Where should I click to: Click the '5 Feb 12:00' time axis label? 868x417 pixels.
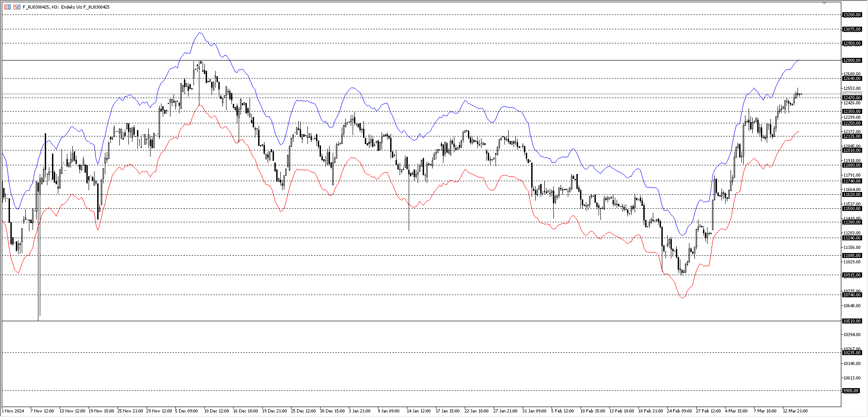pyautogui.click(x=562, y=411)
